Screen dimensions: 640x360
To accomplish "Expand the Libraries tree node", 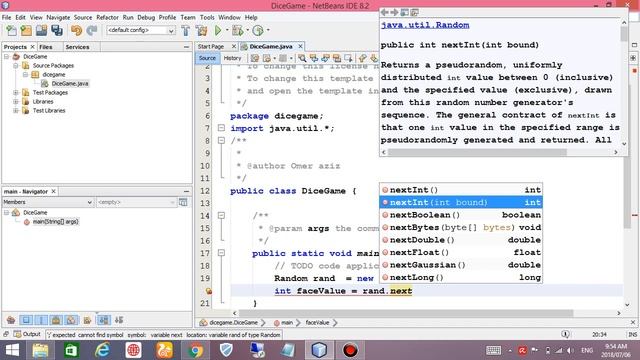I will [16, 101].
